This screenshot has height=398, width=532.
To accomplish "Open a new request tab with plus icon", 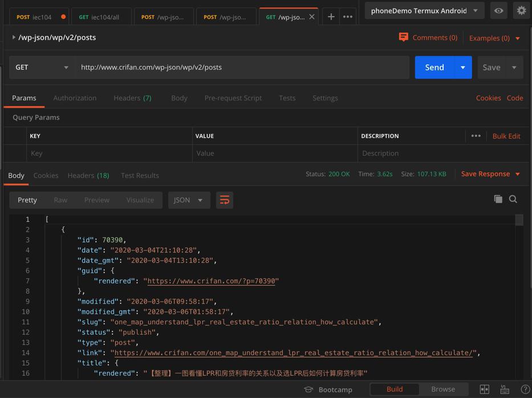I will [331, 17].
